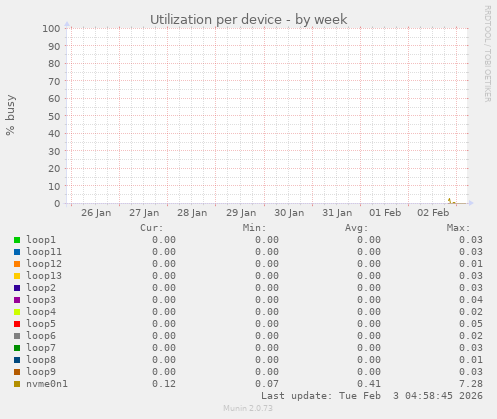Click the Munin 2.0.73 version footer
The image size is (497, 419).
pos(248,408)
